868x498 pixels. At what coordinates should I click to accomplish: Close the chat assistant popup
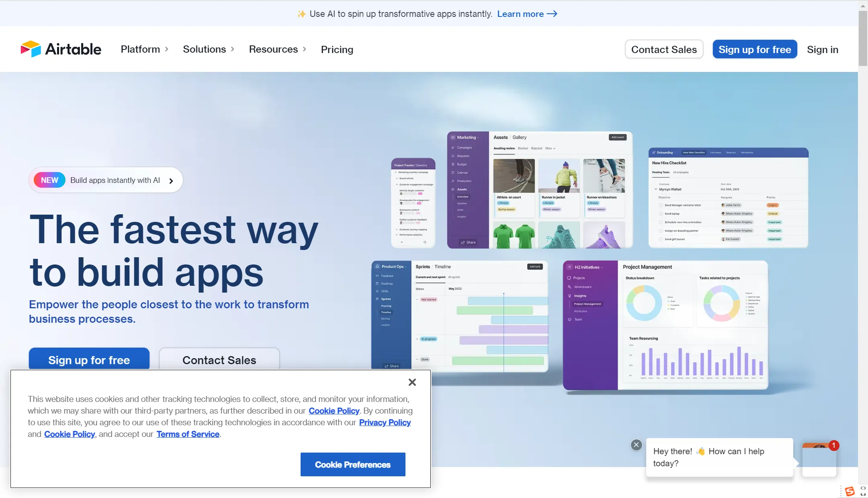(x=636, y=444)
